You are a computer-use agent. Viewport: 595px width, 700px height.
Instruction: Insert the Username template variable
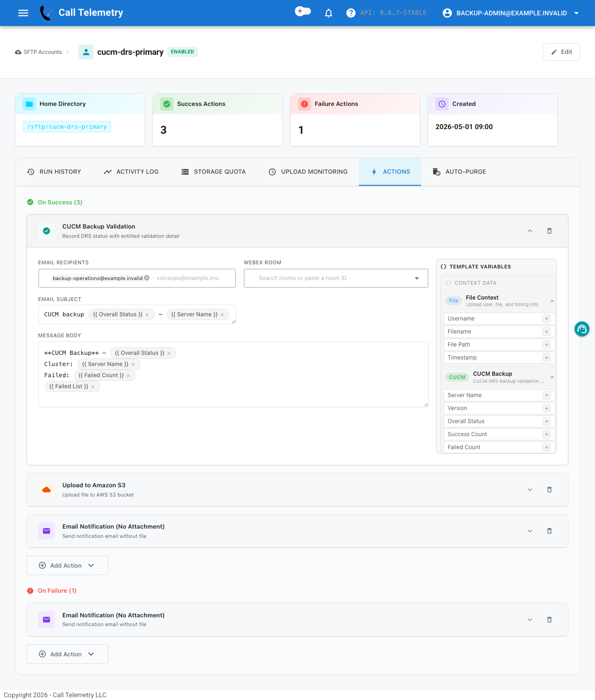(x=547, y=319)
